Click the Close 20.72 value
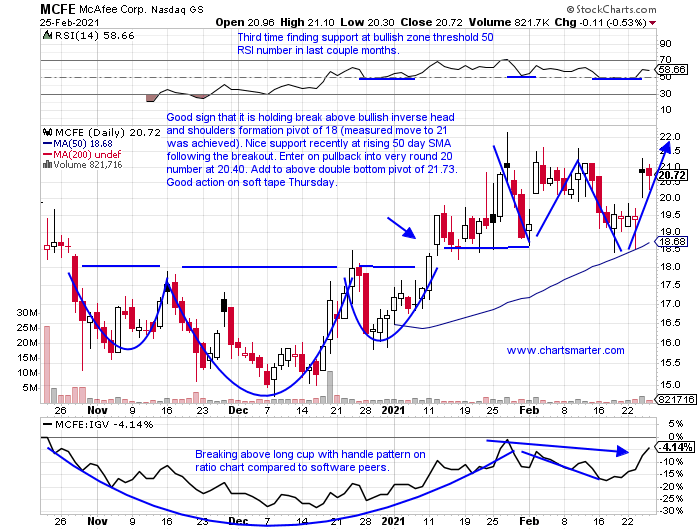 [x=432, y=22]
